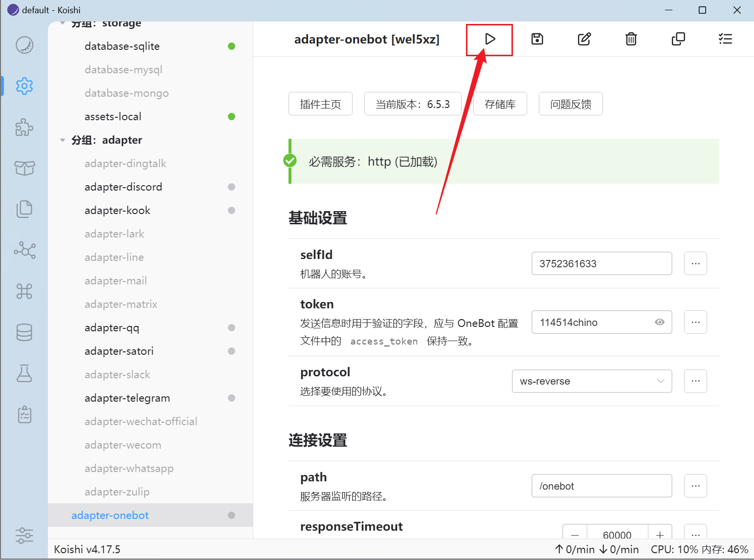Click into the path /onebot field
This screenshot has width=754, height=560.
pos(601,486)
